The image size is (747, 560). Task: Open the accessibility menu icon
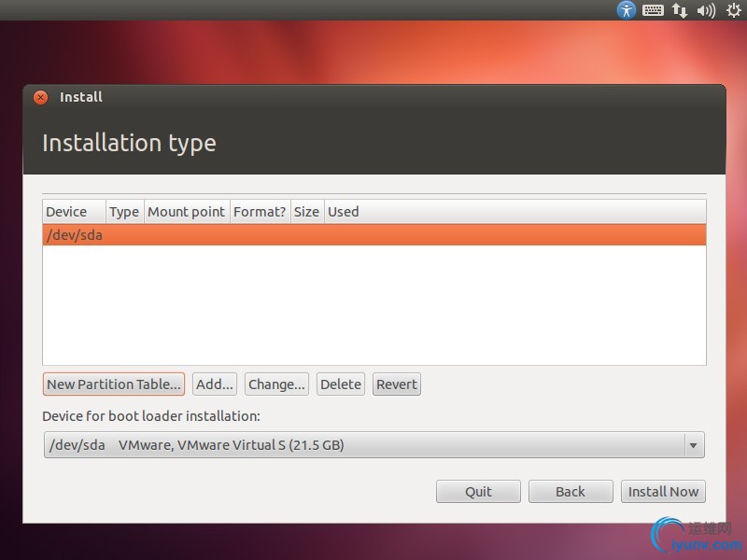[626, 10]
